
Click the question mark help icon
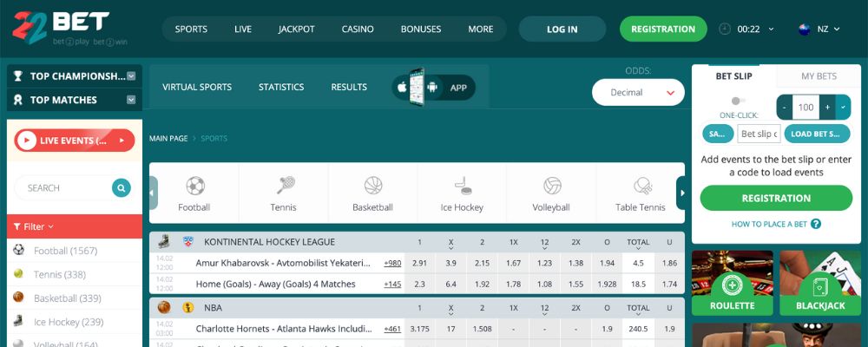pyautogui.click(x=815, y=224)
